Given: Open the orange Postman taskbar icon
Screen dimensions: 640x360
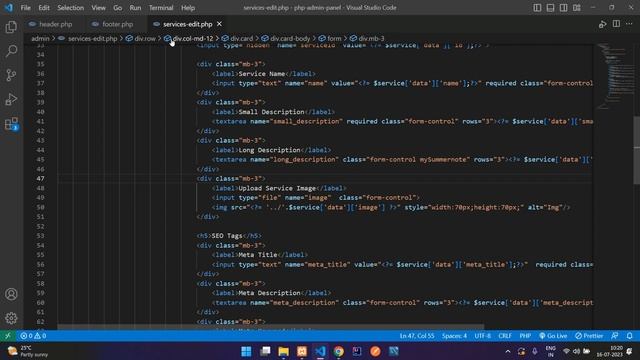Looking at the screenshot, I should click(375, 351).
